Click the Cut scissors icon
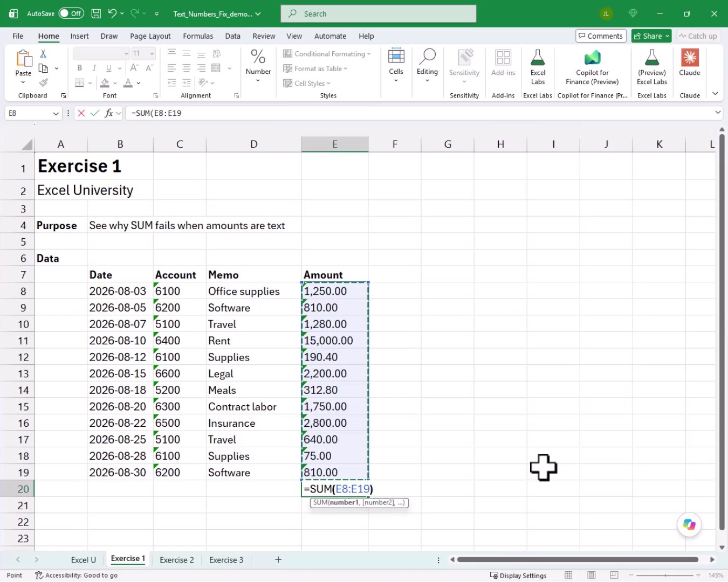The width and height of the screenshot is (728, 582). pyautogui.click(x=43, y=53)
